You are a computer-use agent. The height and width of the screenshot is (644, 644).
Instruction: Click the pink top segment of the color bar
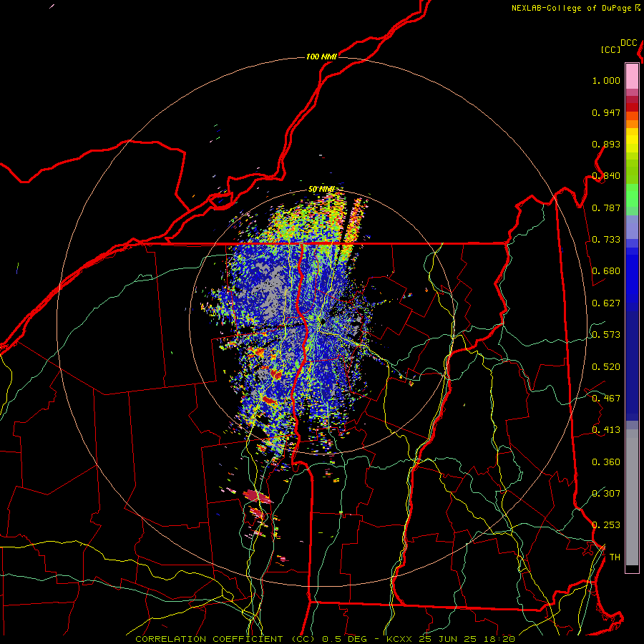click(x=632, y=76)
